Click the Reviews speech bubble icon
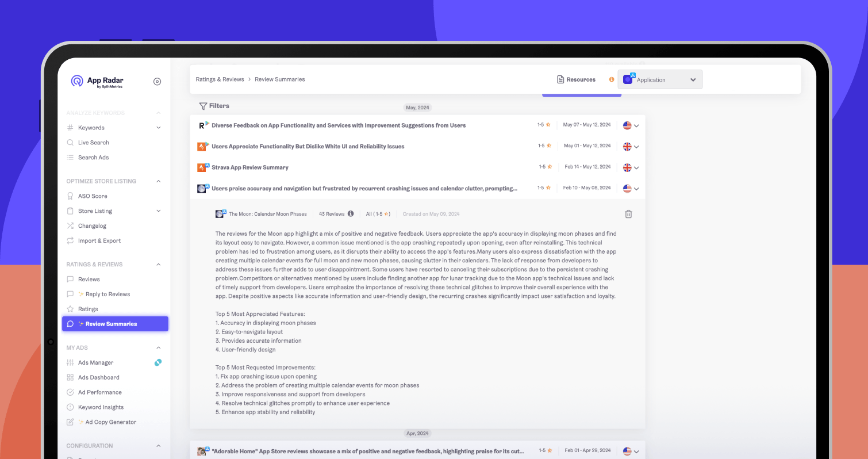The image size is (868, 459). (x=70, y=280)
